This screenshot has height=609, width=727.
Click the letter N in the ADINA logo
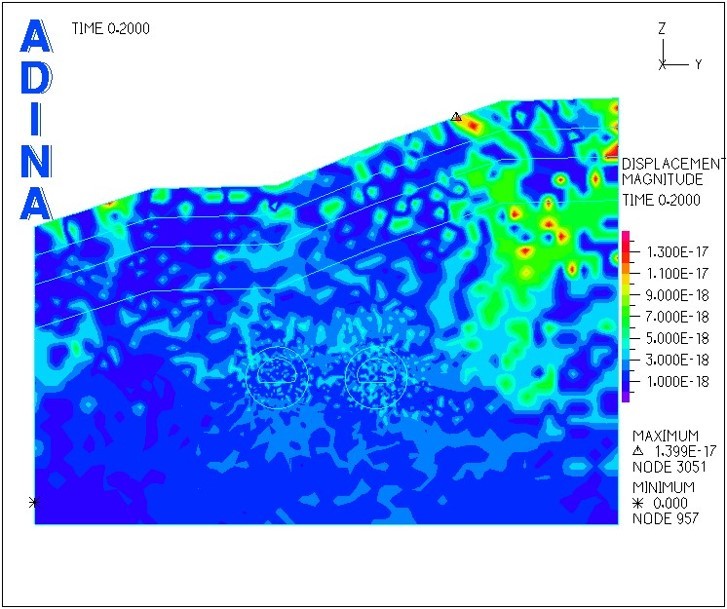point(34,160)
